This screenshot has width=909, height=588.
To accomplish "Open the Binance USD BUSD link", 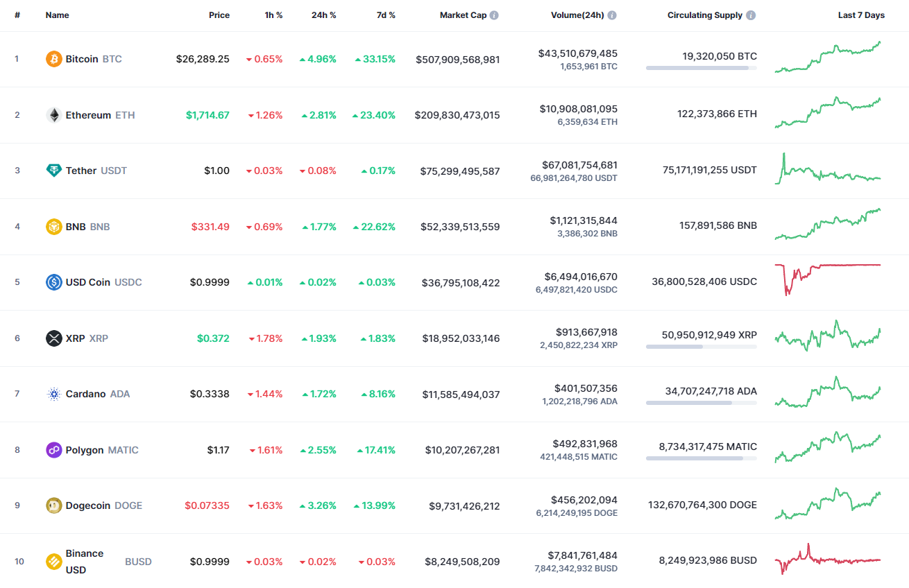I will point(84,562).
